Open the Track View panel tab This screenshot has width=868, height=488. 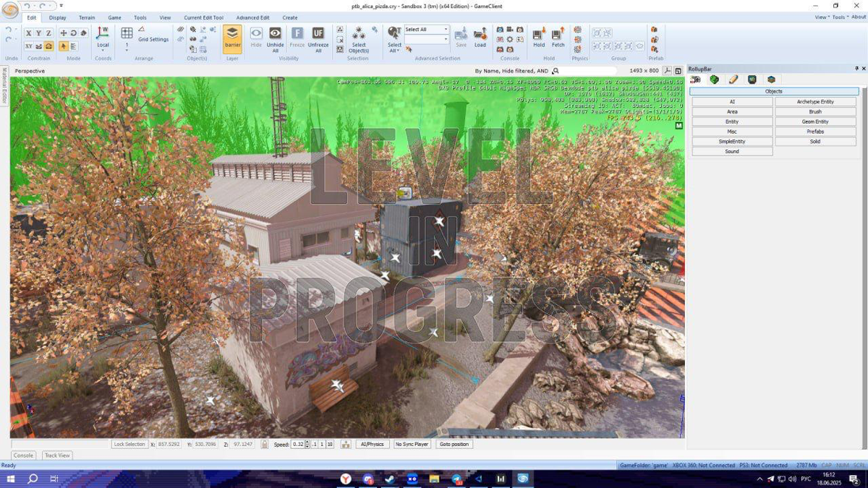[x=57, y=455]
